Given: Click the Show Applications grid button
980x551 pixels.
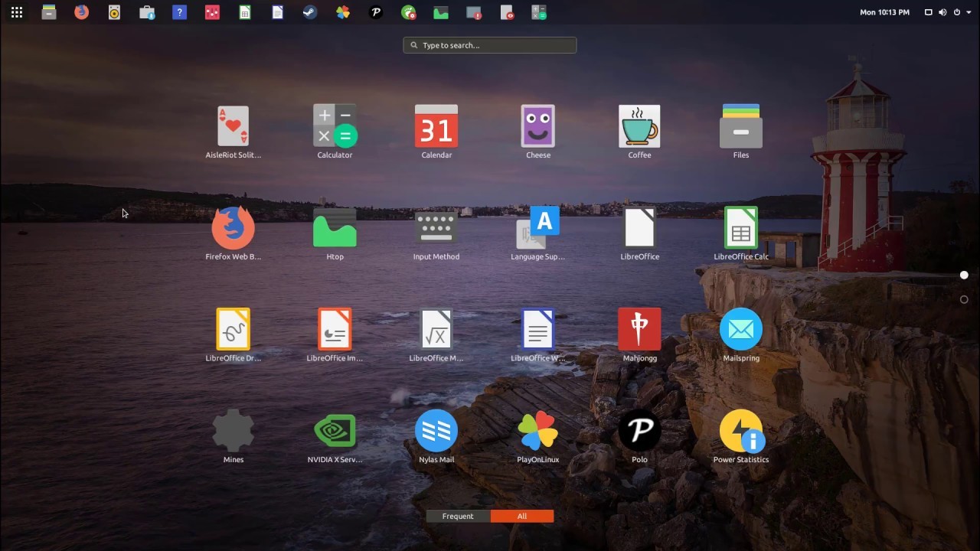Looking at the screenshot, I should (16, 12).
